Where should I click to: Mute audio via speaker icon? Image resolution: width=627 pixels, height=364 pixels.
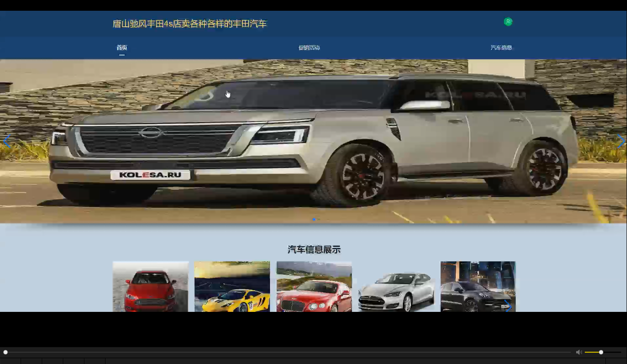tap(579, 352)
